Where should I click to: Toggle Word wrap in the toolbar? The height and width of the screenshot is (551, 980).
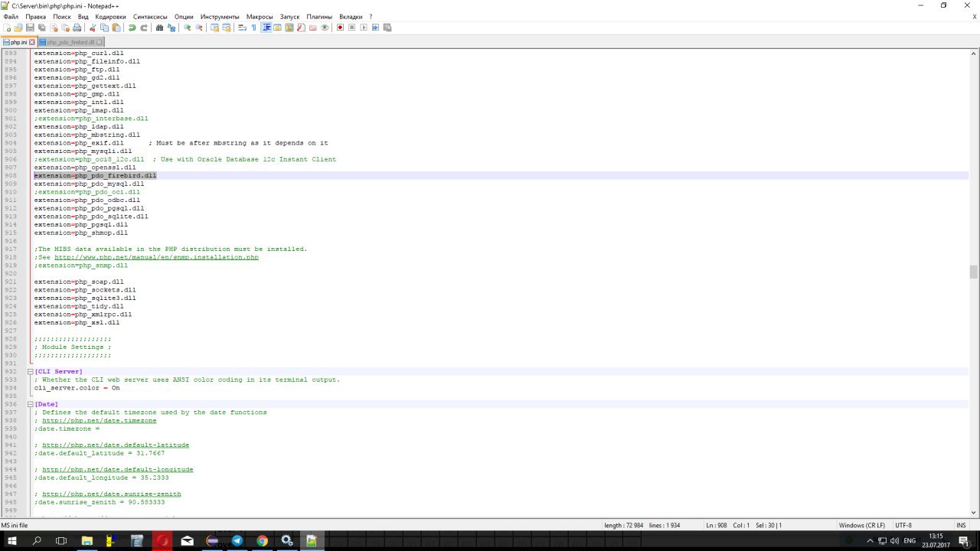pos(242,28)
